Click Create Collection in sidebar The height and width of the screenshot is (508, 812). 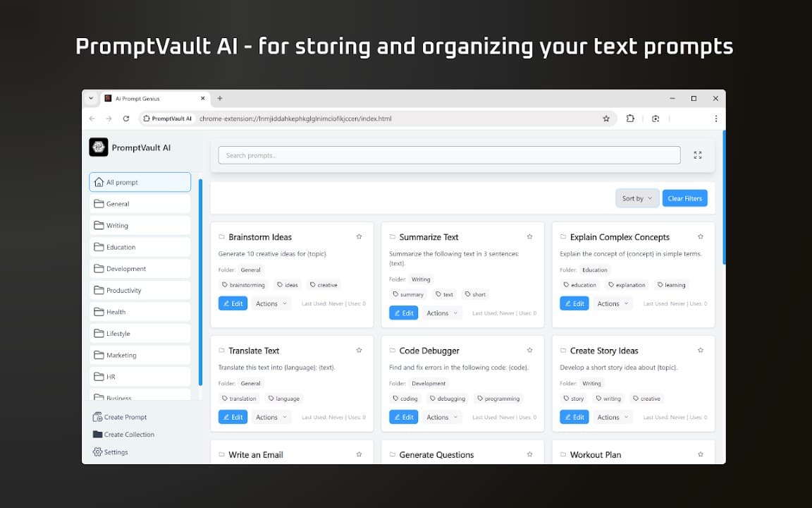tap(123, 435)
